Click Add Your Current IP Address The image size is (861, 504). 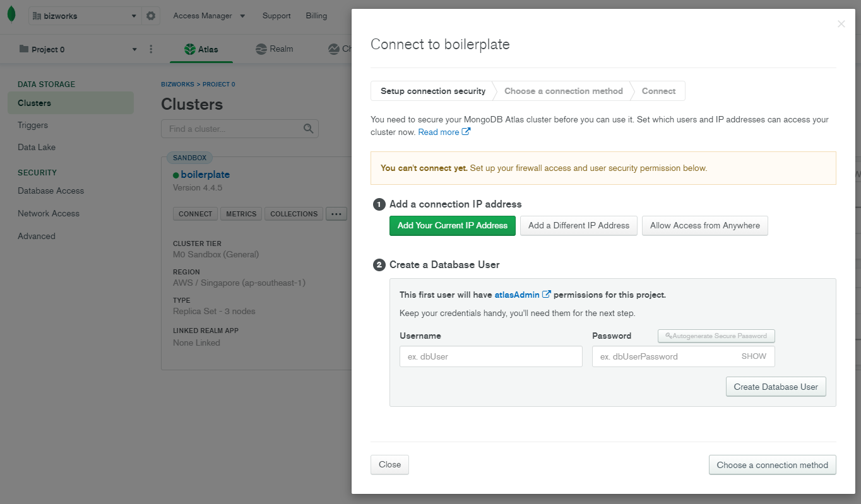453,226
